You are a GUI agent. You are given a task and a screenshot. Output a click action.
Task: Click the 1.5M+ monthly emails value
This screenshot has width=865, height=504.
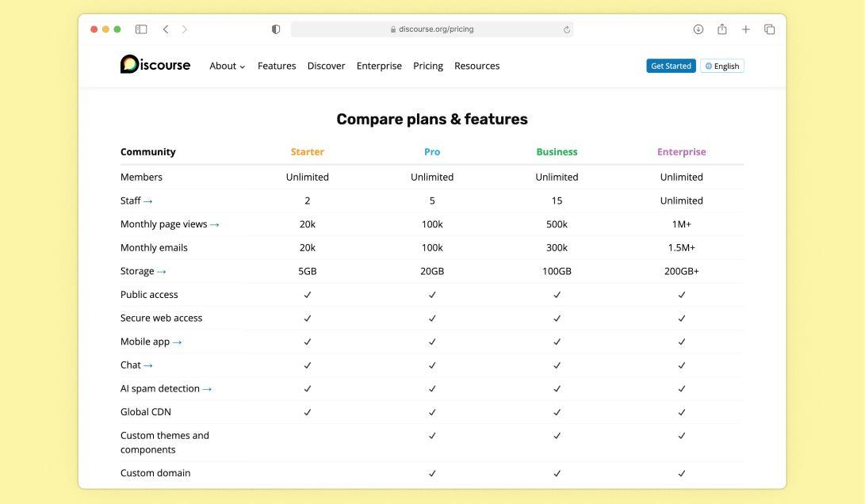[x=681, y=247]
